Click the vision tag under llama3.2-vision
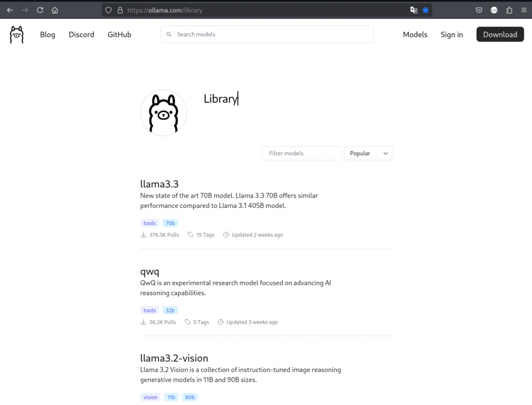Screen dimensions: 532x405 pos(150,397)
